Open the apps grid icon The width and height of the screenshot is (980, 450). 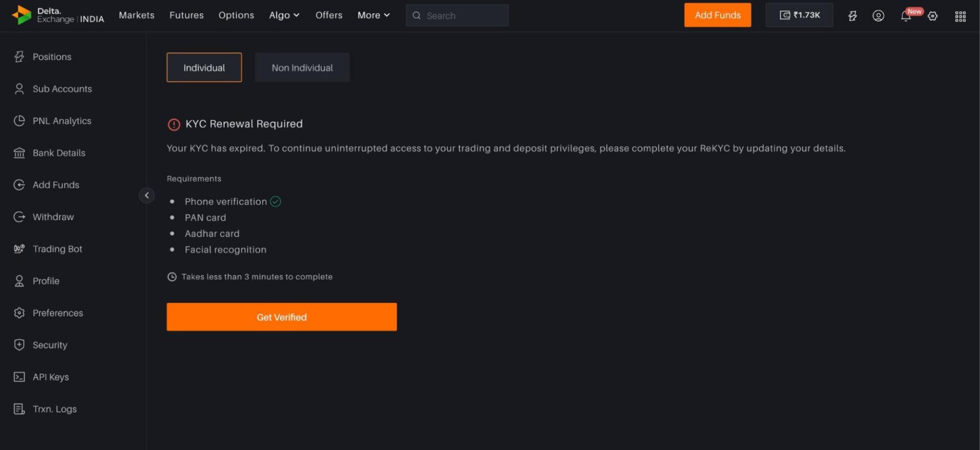(x=960, y=16)
